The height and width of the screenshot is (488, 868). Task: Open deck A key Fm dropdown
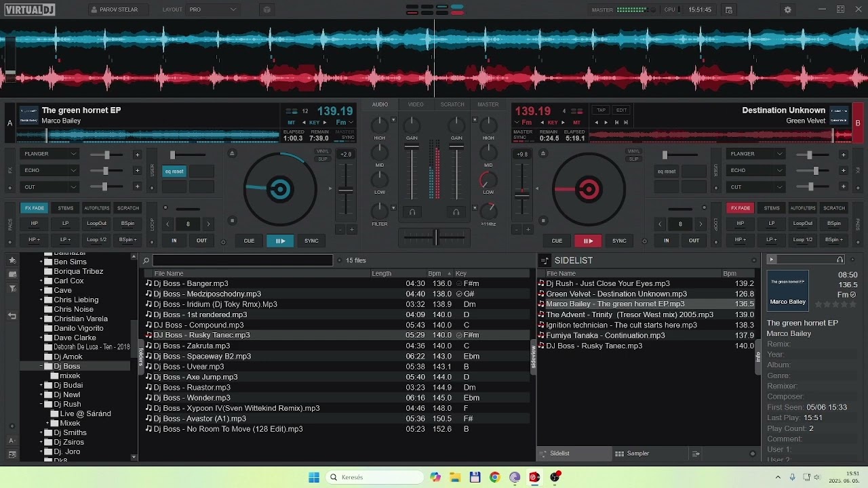click(344, 123)
